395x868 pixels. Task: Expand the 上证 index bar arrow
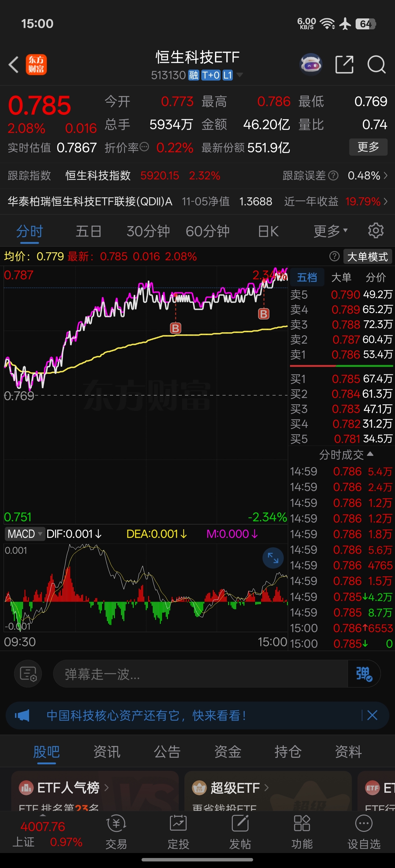pyautogui.click(x=42, y=816)
